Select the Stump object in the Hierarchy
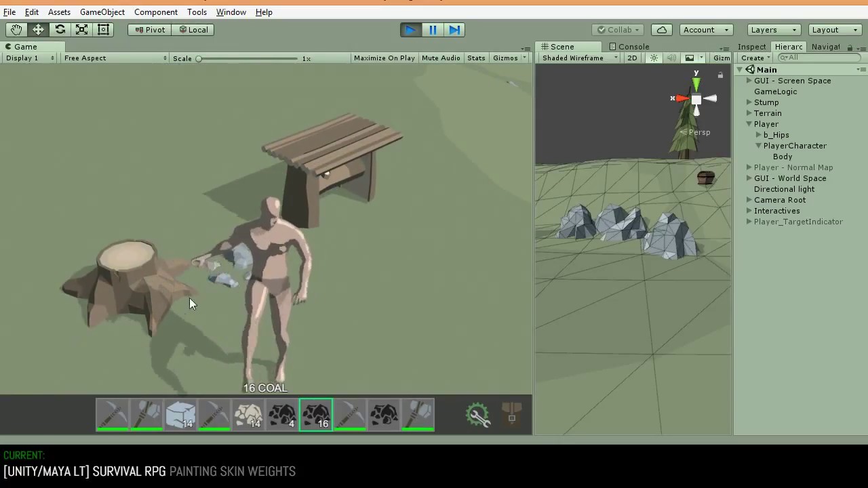This screenshot has height=488, width=868. point(766,102)
